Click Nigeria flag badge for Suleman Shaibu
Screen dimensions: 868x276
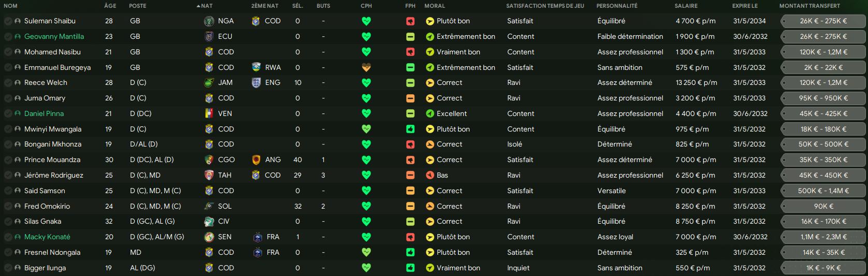pyautogui.click(x=209, y=21)
